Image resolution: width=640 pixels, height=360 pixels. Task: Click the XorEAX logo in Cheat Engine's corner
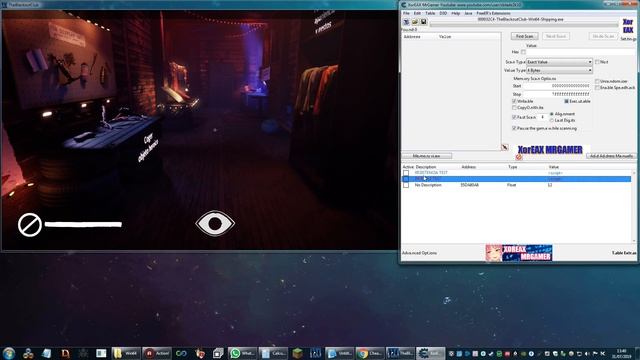pyautogui.click(x=628, y=27)
